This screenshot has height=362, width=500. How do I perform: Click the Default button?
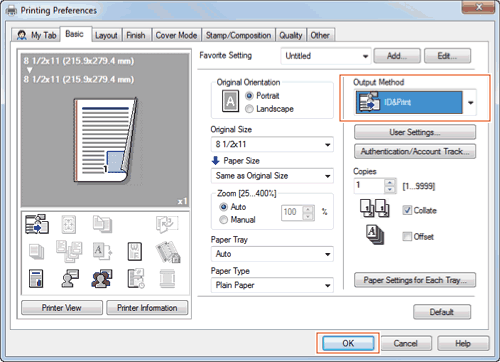pyautogui.click(x=442, y=312)
